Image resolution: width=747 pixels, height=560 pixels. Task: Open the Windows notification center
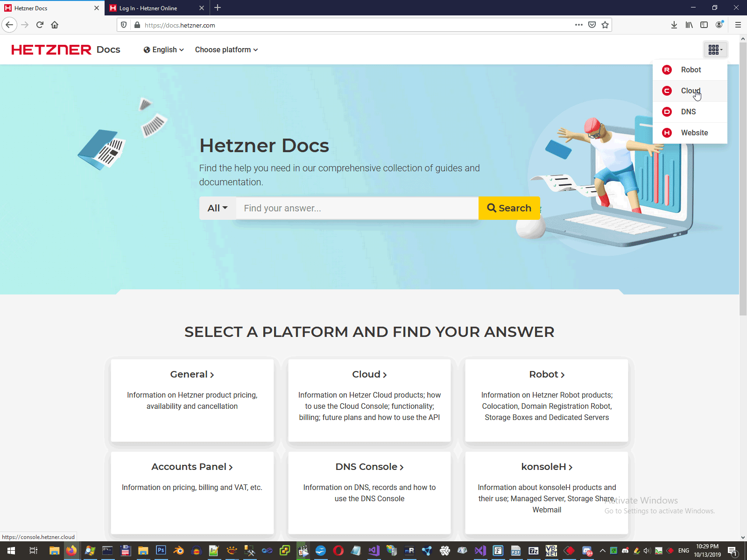[x=733, y=551]
